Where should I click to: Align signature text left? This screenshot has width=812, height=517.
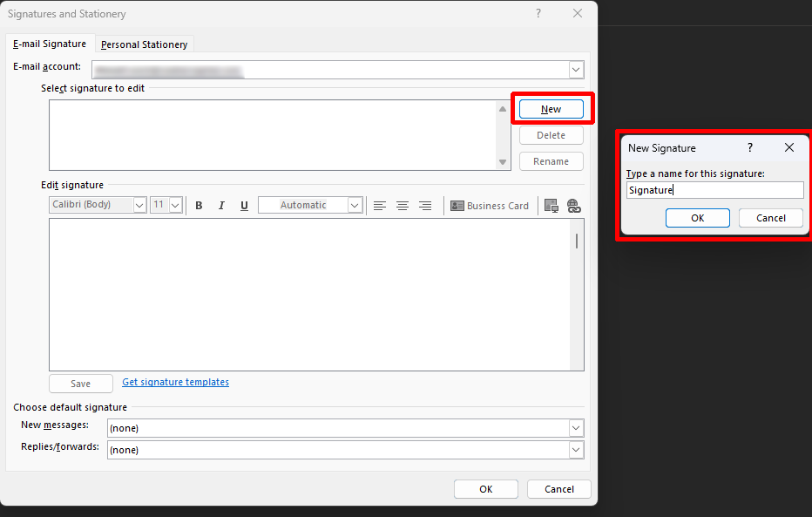(x=380, y=206)
